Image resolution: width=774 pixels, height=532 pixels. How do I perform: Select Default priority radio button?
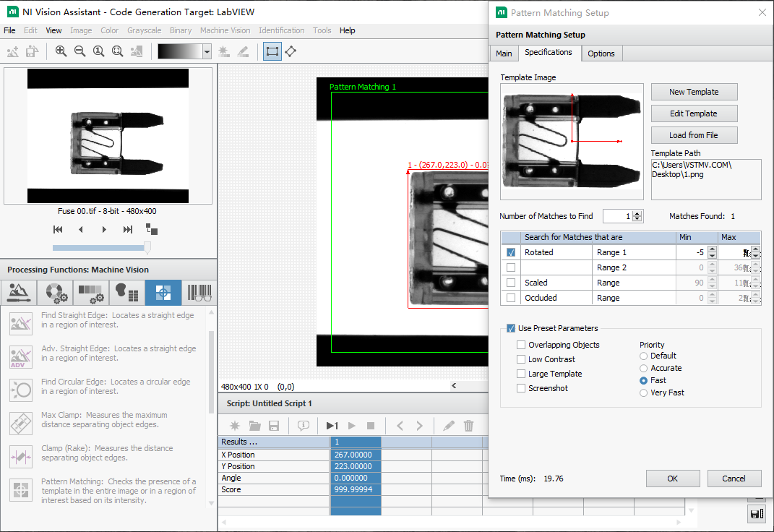(x=643, y=356)
